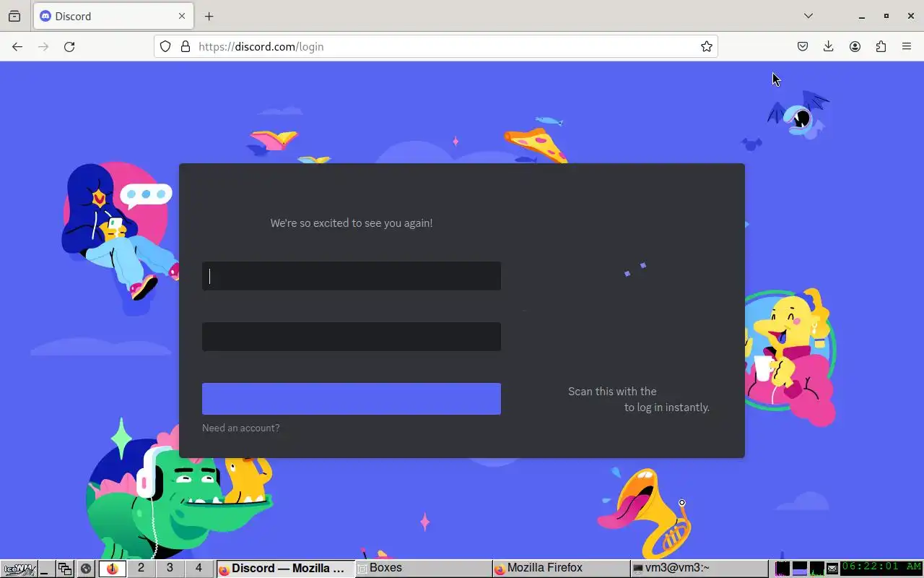Switch to workspace 3

tap(170, 569)
